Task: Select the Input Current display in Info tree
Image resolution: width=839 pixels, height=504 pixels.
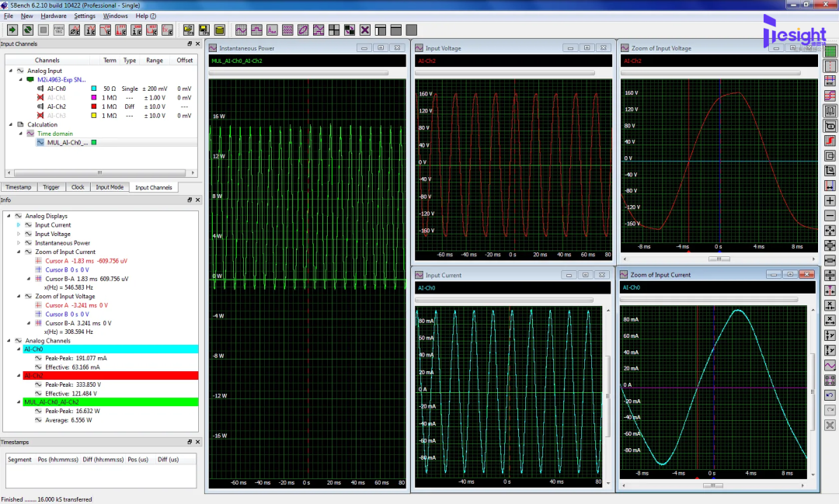Action: point(53,225)
